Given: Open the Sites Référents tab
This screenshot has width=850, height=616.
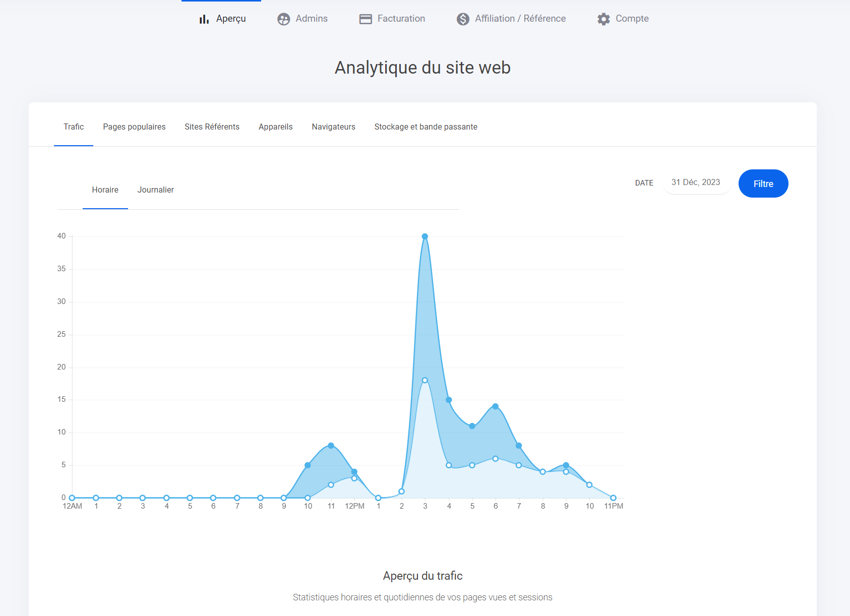Looking at the screenshot, I should coord(212,127).
